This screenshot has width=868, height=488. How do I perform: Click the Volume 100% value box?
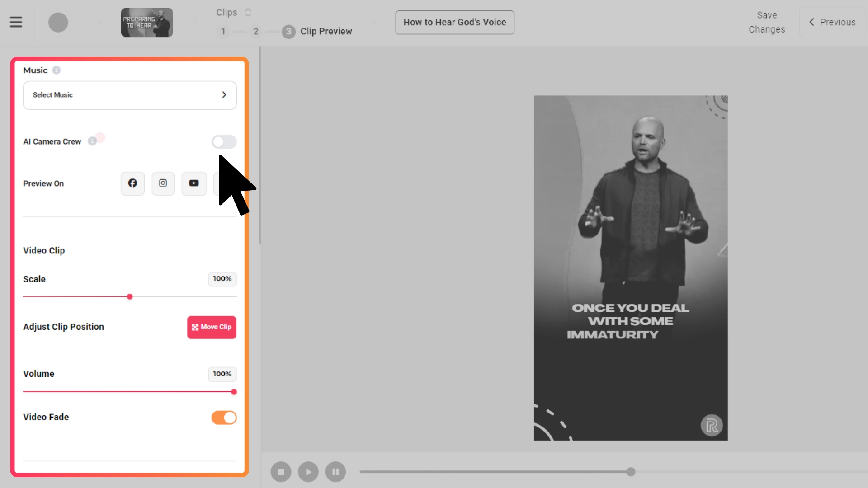[222, 374]
